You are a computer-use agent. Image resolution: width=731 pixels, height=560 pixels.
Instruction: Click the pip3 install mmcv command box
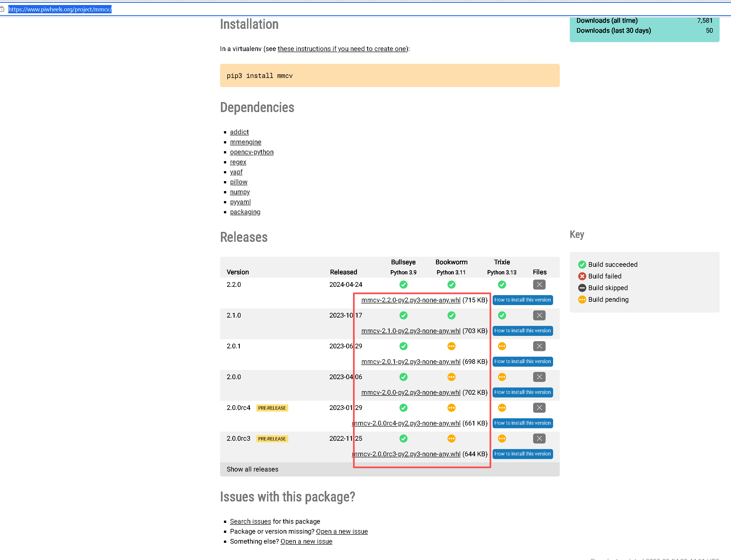pos(390,76)
